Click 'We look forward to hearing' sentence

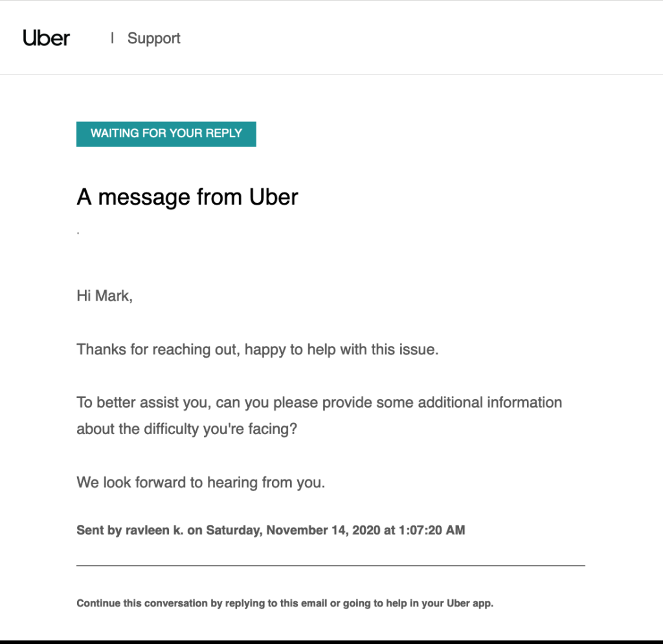201,483
